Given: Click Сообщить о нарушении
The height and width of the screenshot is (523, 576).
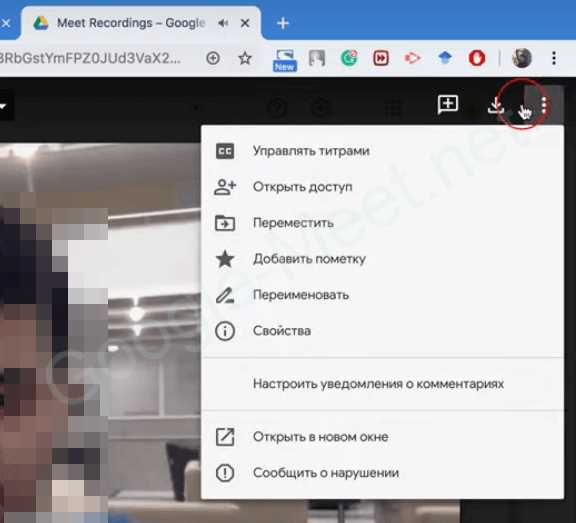Looking at the screenshot, I should pos(382,473).
